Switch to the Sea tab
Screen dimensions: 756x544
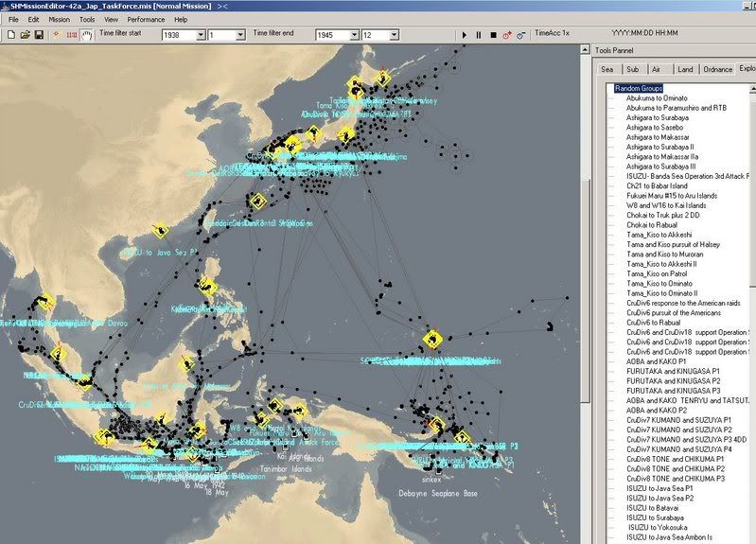607,69
